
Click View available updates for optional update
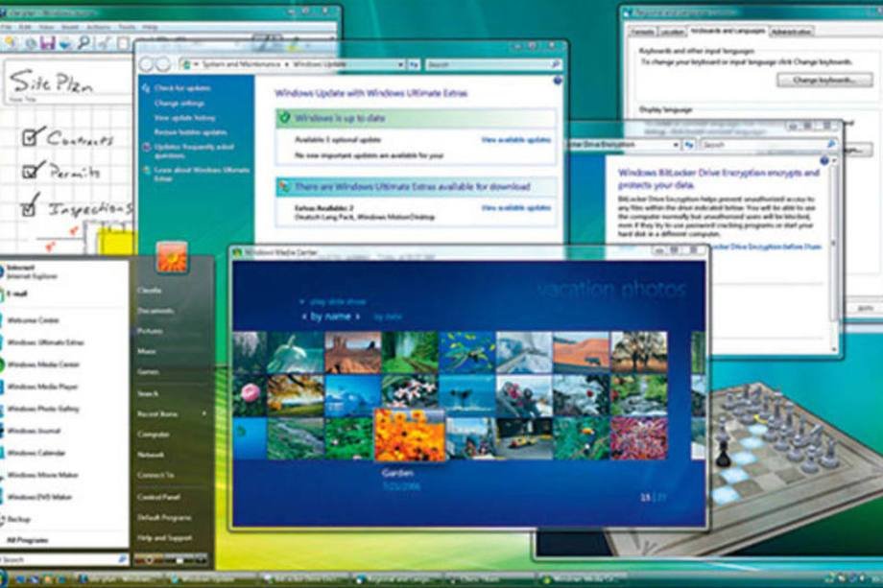tap(515, 139)
